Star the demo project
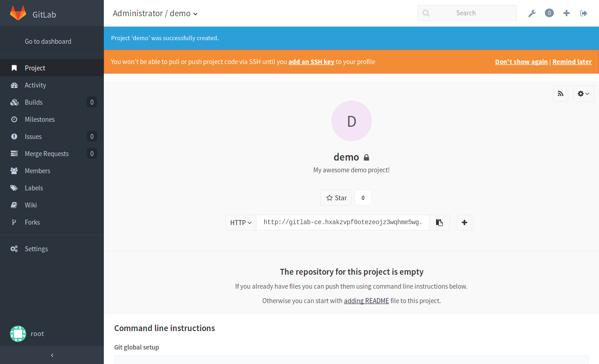 pos(335,198)
